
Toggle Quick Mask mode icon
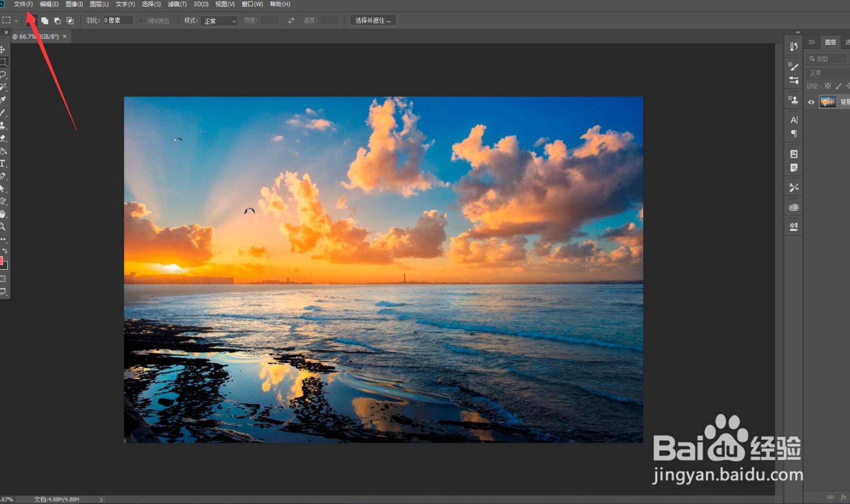(x=3, y=279)
